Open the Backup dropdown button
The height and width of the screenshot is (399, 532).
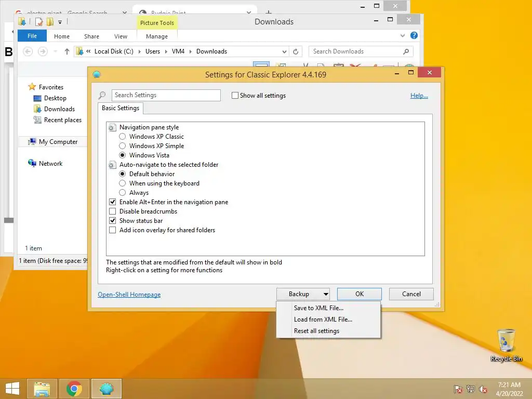click(303, 294)
